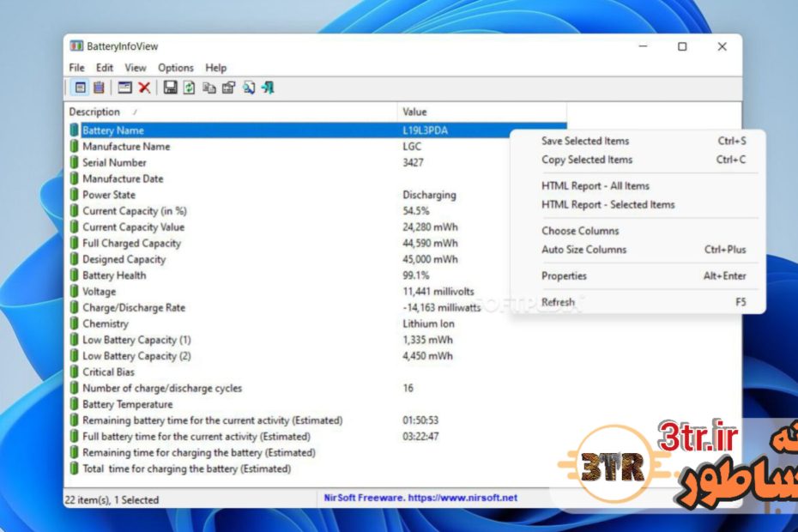Click the Show Battery Information toolbar icon
The image size is (798, 532).
pyautogui.click(x=81, y=88)
